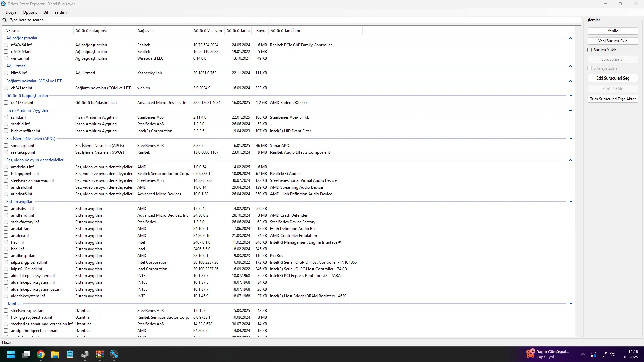Sort by the Sürücü Tarihi column header
Screen dimensions: 644x362
point(238,31)
